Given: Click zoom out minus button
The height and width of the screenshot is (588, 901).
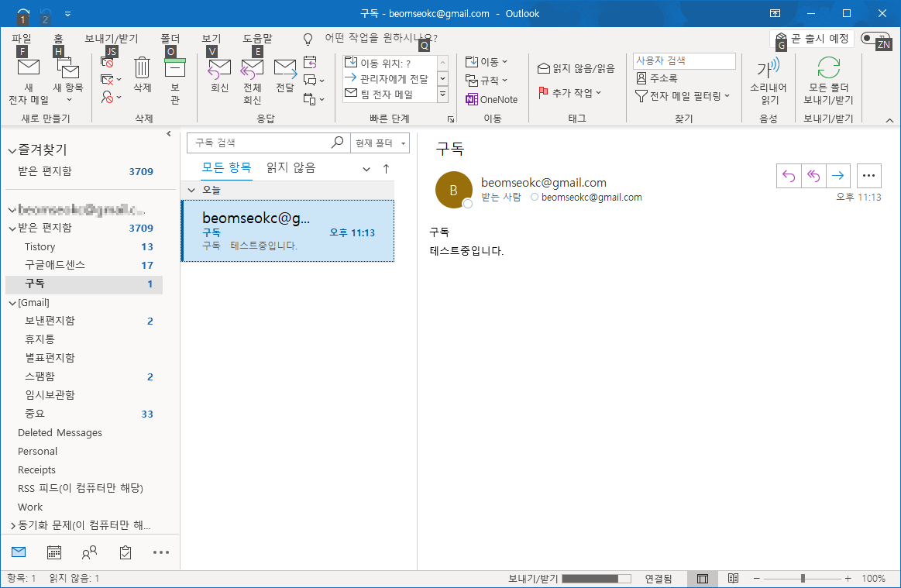Looking at the screenshot, I should [x=756, y=578].
